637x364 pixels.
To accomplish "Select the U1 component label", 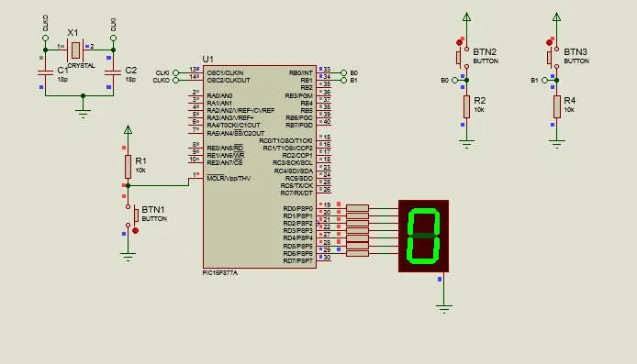I will 208,60.
